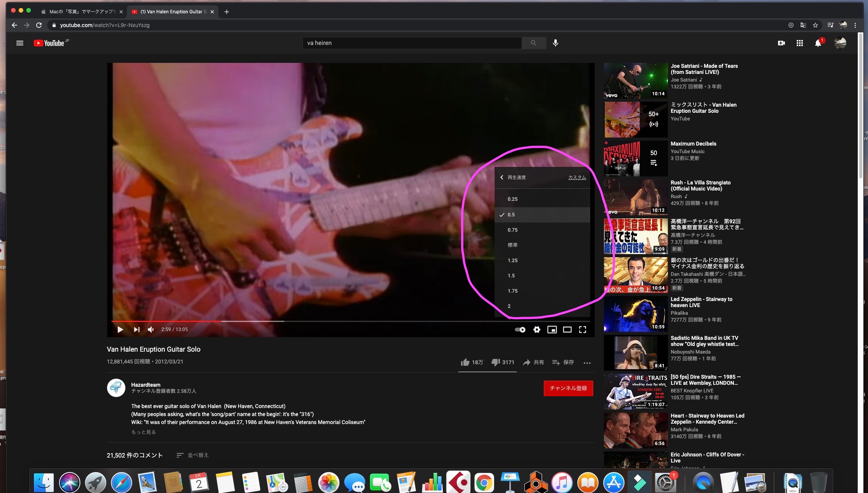Expand the description with もっと見る
This screenshot has height=493, width=868.
coord(143,432)
